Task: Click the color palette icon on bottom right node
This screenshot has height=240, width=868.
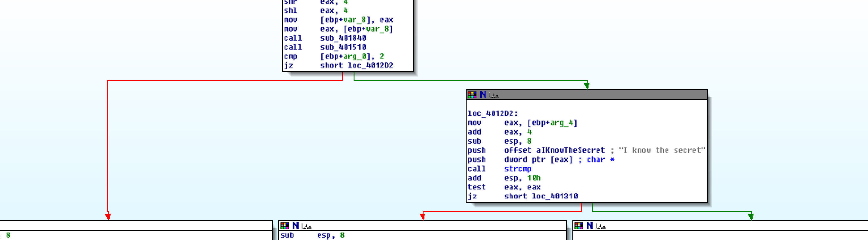Action: (579, 226)
